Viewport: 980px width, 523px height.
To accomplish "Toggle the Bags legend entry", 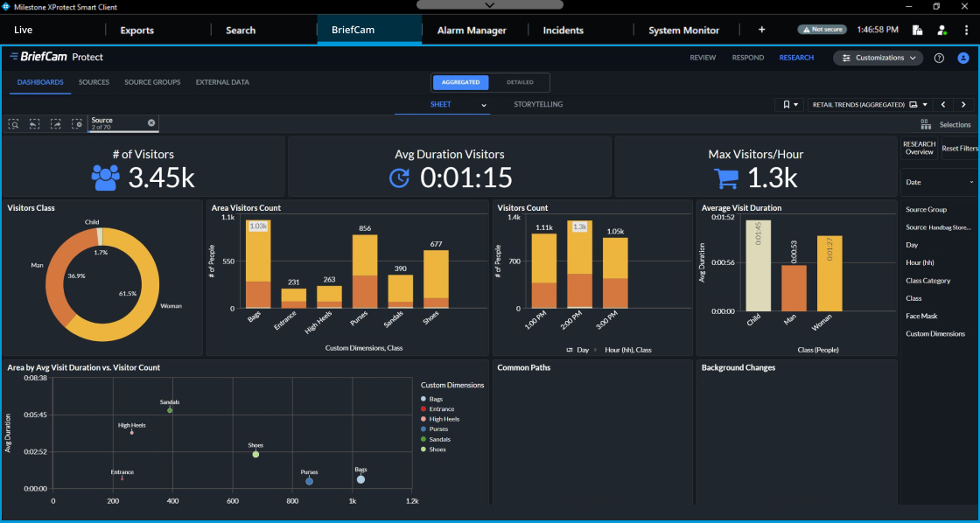I will [x=436, y=399].
